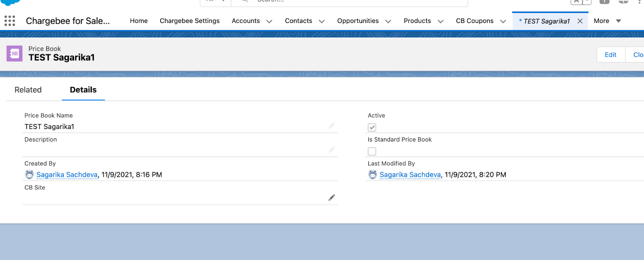This screenshot has width=644, height=260.
Task: Expand the Accounts dropdown chevron
Action: coord(269,21)
